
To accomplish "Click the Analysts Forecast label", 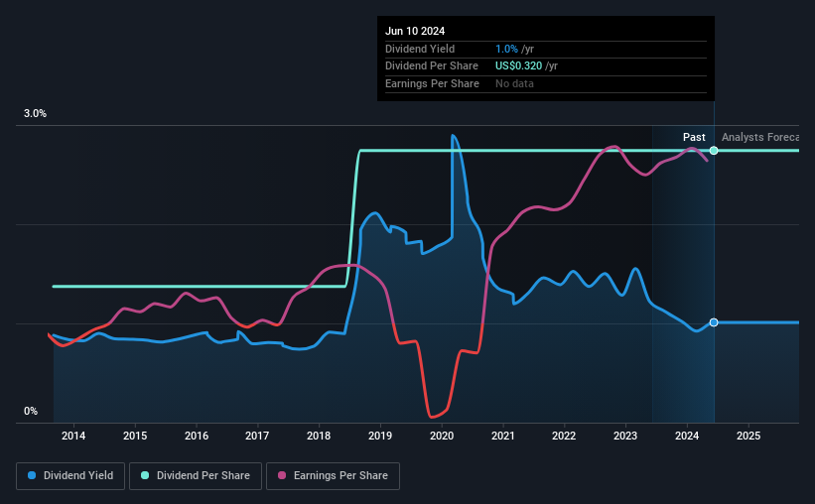I will [759, 137].
